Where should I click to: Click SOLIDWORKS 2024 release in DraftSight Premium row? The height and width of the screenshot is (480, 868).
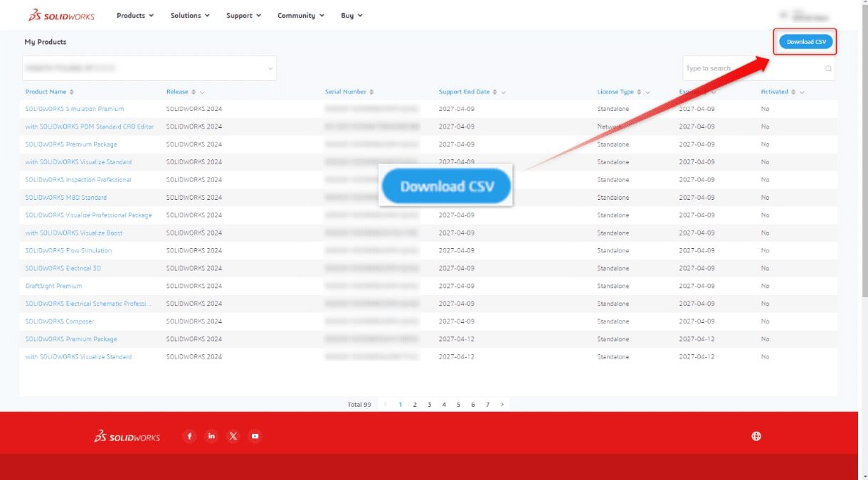(194, 287)
